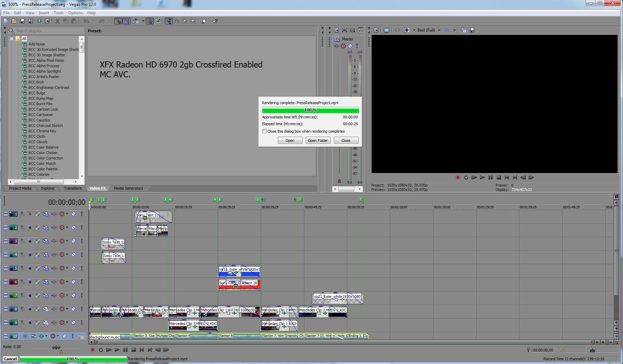Click the Open project folder icon in toolbar
This screenshot has height=364, width=623.
[14, 21]
